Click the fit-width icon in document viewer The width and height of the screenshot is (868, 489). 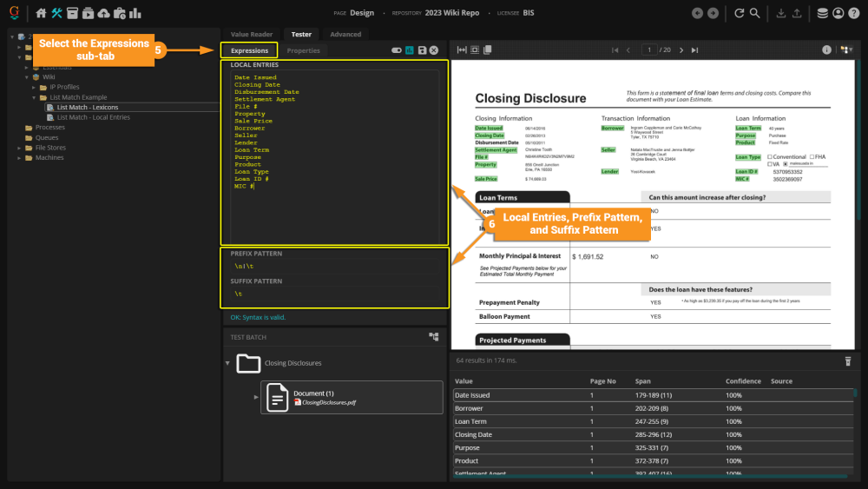(x=462, y=50)
